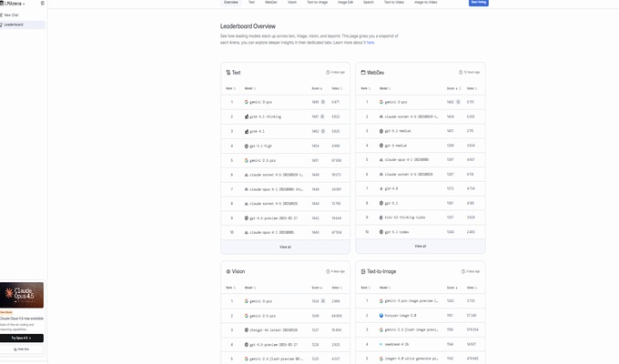The width and height of the screenshot is (619, 364).
Task: View all Text leaderboard models
Action: pos(285,247)
